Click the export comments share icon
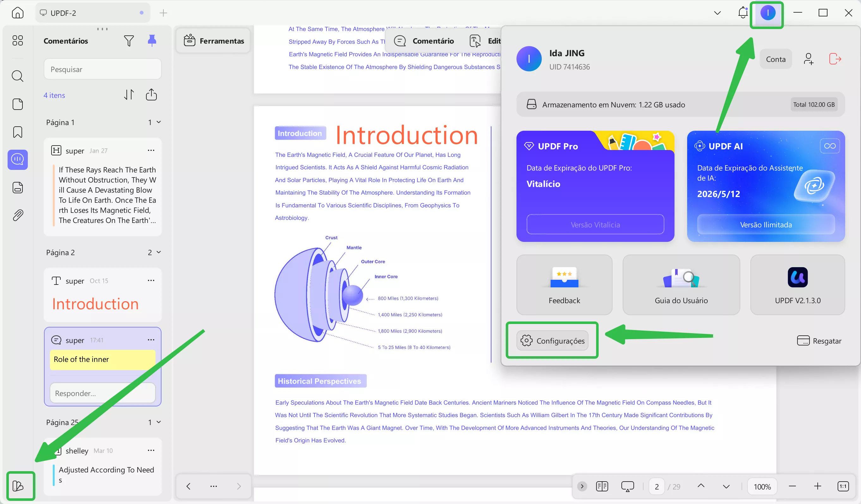Viewport: 861px width, 504px height. (x=151, y=95)
